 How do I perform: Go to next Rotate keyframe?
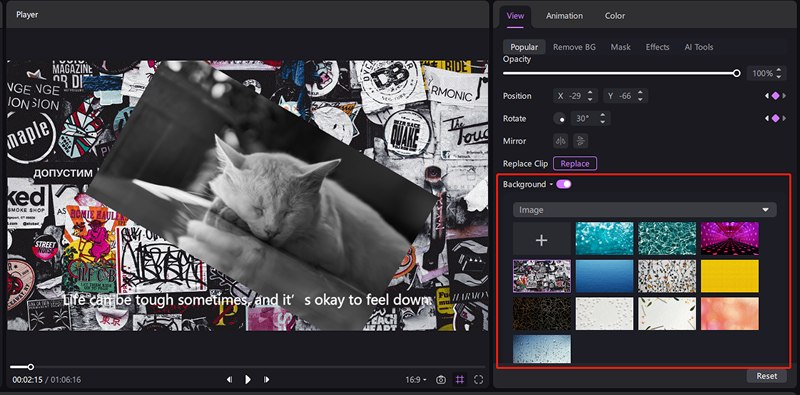pos(784,118)
